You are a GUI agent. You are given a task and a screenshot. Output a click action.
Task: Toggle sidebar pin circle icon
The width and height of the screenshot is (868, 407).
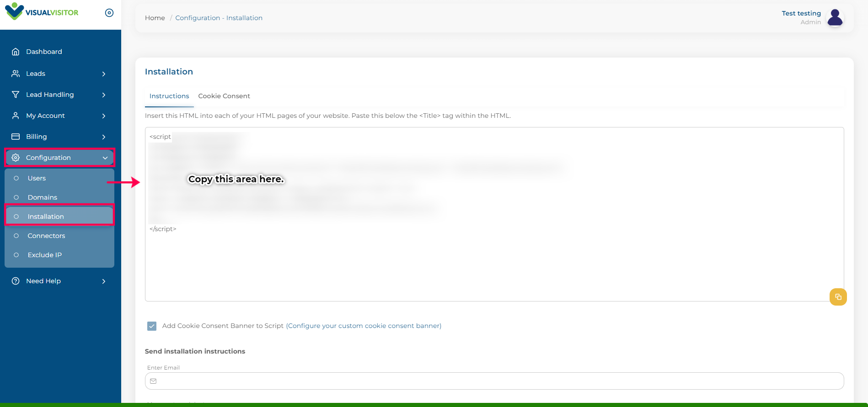tap(109, 13)
